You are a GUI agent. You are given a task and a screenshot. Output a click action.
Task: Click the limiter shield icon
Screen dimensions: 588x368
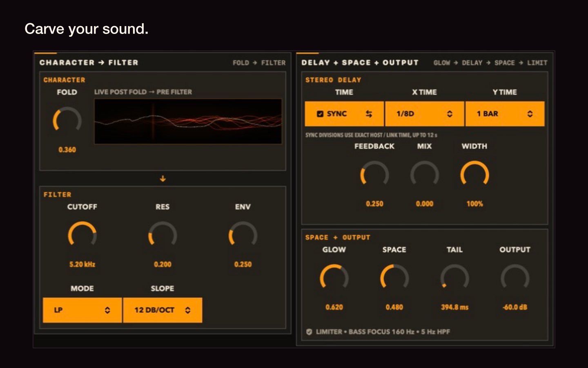[309, 332]
